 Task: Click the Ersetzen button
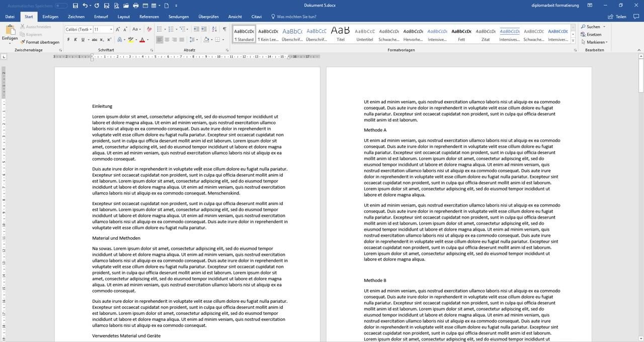(591, 34)
